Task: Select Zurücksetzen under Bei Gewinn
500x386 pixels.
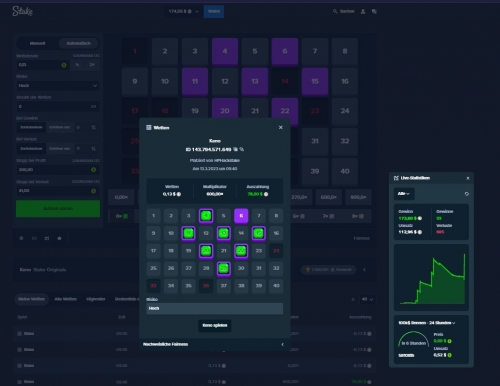Action: pyautogui.click(x=31, y=127)
